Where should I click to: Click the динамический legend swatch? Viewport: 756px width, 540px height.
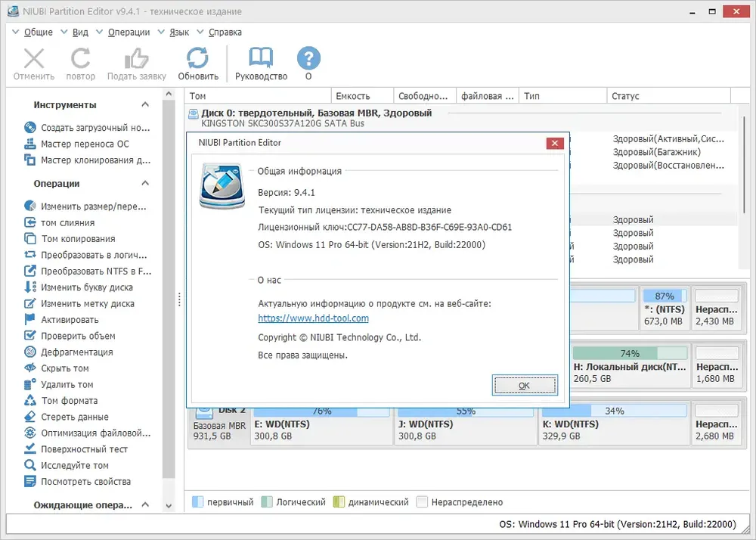(339, 502)
